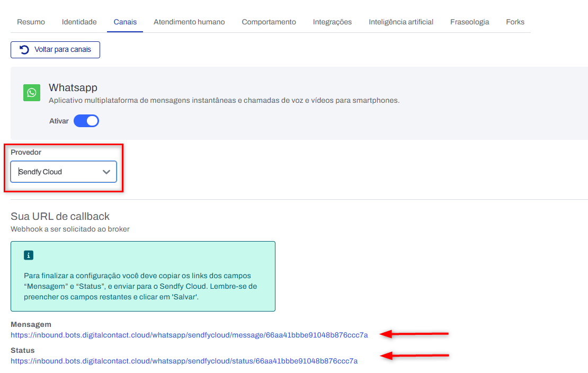Open the Inteligência artificial tab

pyautogui.click(x=401, y=22)
